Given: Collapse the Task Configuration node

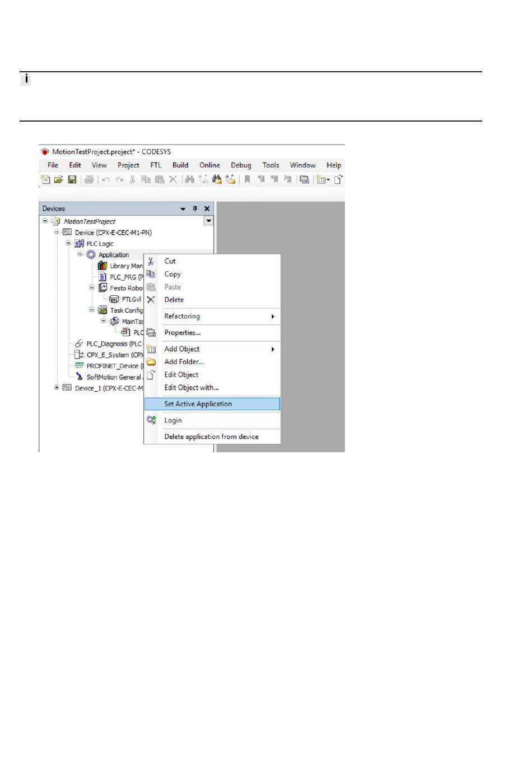Looking at the screenshot, I should coord(92,309).
